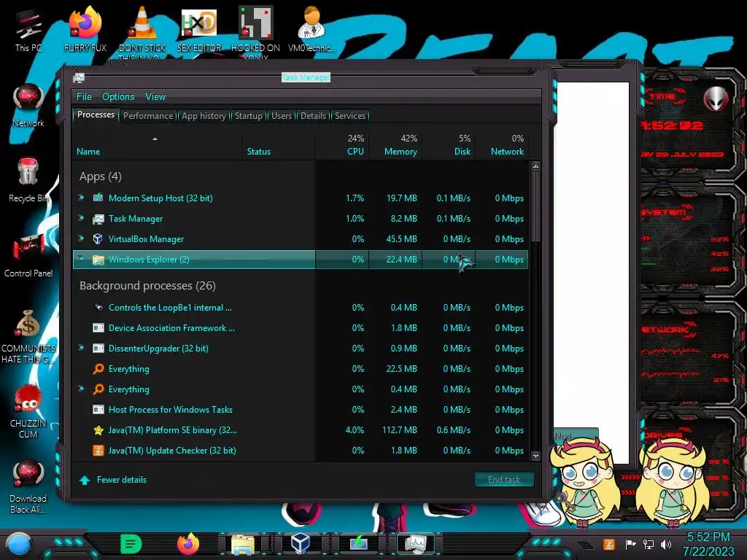The image size is (747, 560).
Task: Switch to the Startup tab
Action: click(x=248, y=116)
